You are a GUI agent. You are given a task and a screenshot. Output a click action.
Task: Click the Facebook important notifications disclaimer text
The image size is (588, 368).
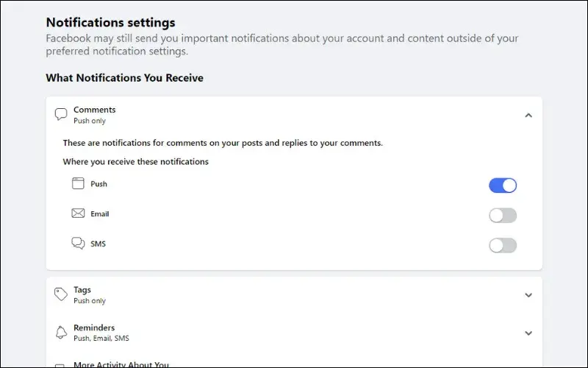click(x=282, y=44)
